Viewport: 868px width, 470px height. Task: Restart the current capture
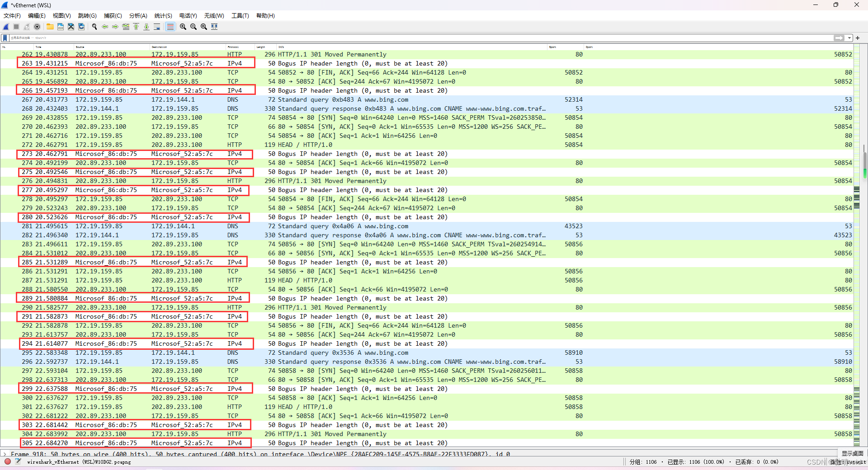click(27, 27)
